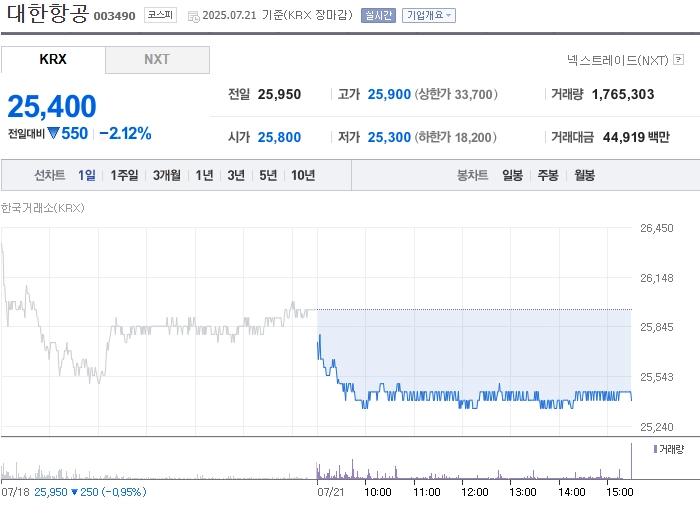The width and height of the screenshot is (700, 505).
Task: Click the calendar clock icon beside date
Action: pyautogui.click(x=194, y=17)
